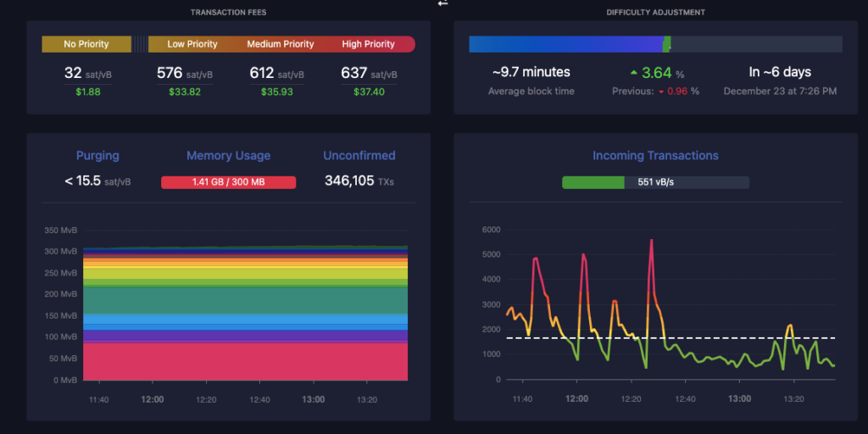This screenshot has width=868, height=434.
Task: Click the difficulty epoch progress bar
Action: [655, 44]
